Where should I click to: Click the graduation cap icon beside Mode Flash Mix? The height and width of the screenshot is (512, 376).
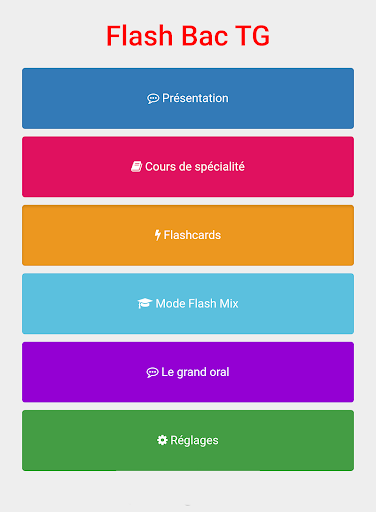[x=145, y=303]
